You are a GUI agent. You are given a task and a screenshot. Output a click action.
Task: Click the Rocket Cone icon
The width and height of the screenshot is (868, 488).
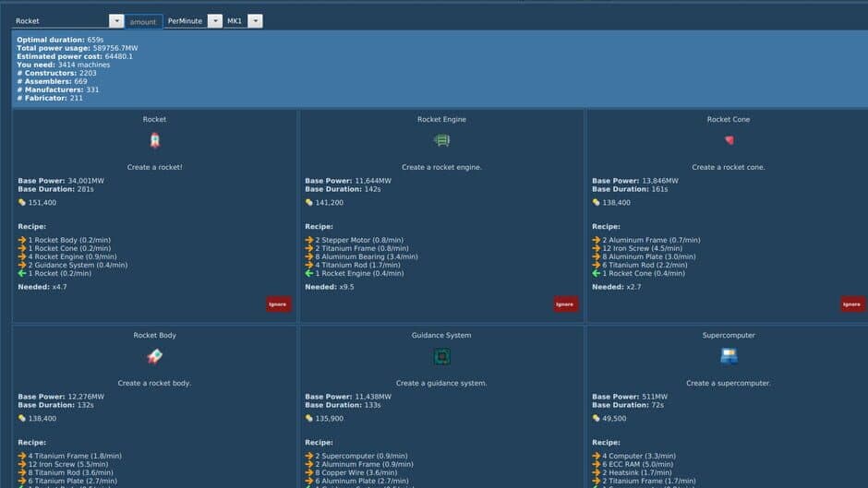(729, 140)
